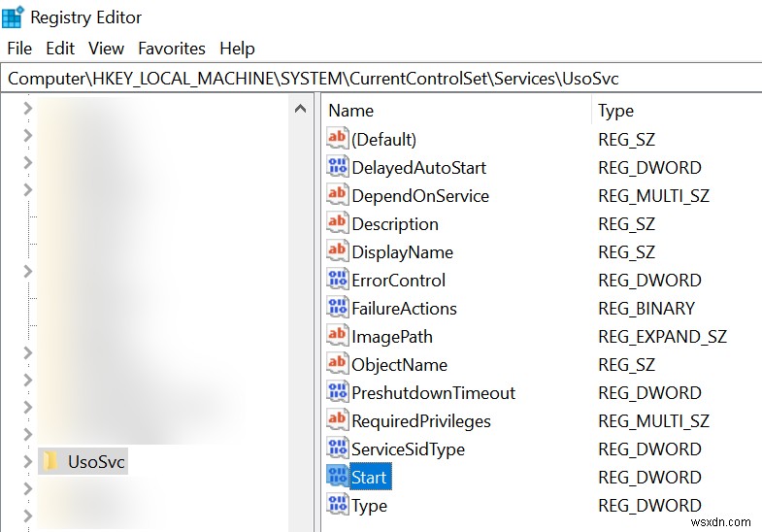
Task: Click the DWORD icon beside Start value
Action: click(337, 477)
